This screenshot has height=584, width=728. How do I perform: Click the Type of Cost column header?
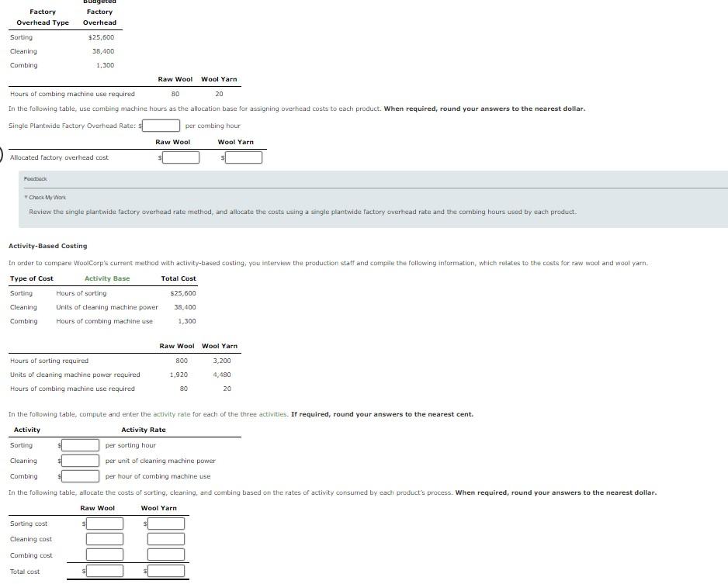(32, 278)
